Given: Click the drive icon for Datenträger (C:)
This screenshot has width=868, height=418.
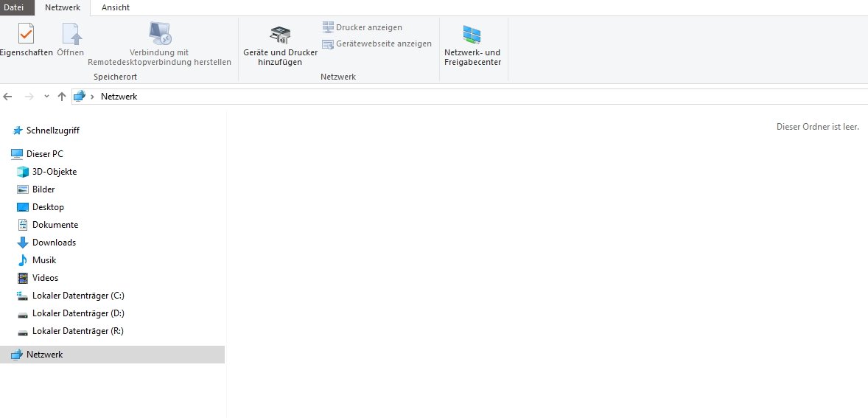Looking at the screenshot, I should click(x=23, y=296).
